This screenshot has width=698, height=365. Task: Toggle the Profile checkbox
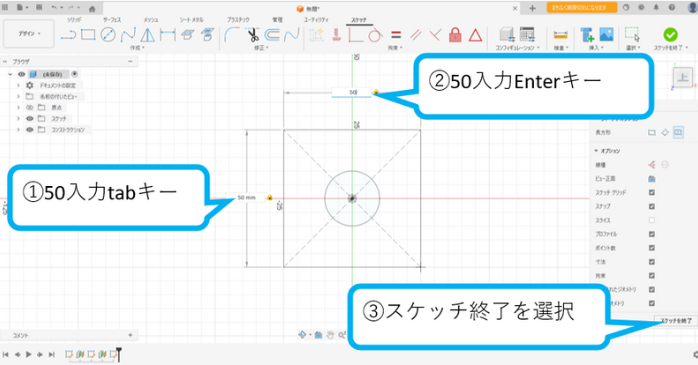coord(652,234)
